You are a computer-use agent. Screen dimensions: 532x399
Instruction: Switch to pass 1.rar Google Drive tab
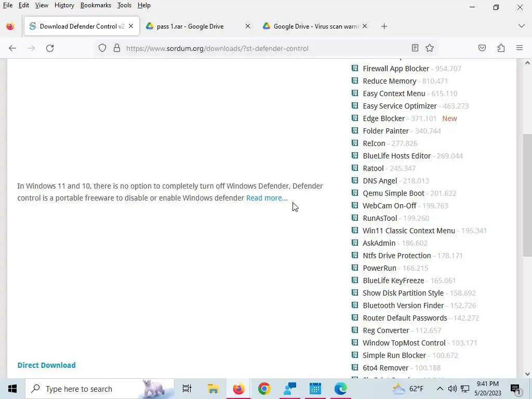(198, 26)
